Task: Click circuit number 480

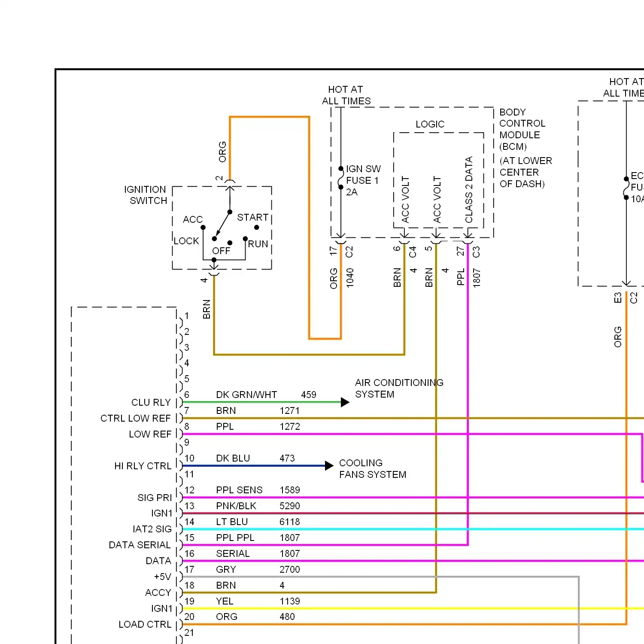Action: click(287, 617)
